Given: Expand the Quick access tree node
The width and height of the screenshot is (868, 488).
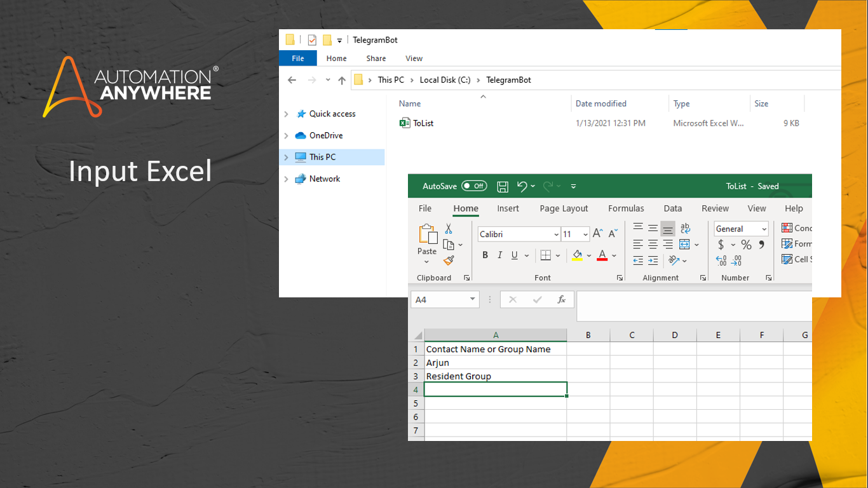Looking at the screenshot, I should [287, 114].
